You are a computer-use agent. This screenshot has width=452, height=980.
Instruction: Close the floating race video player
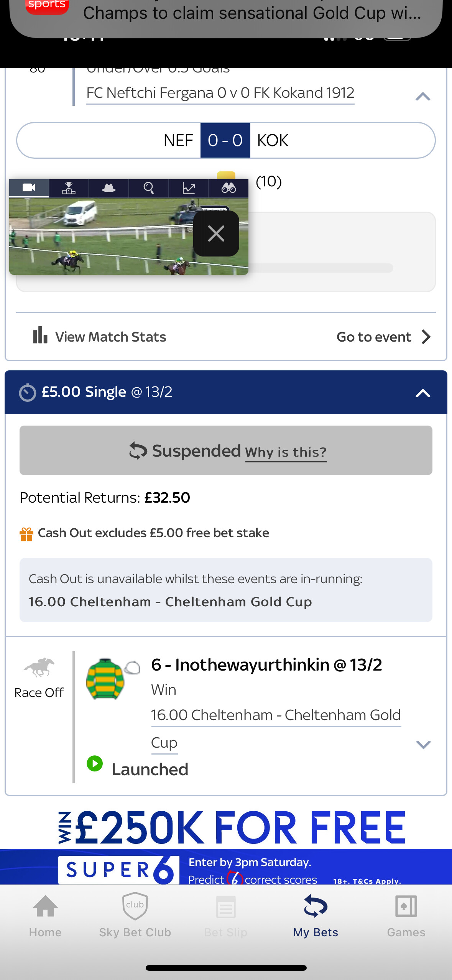216,233
